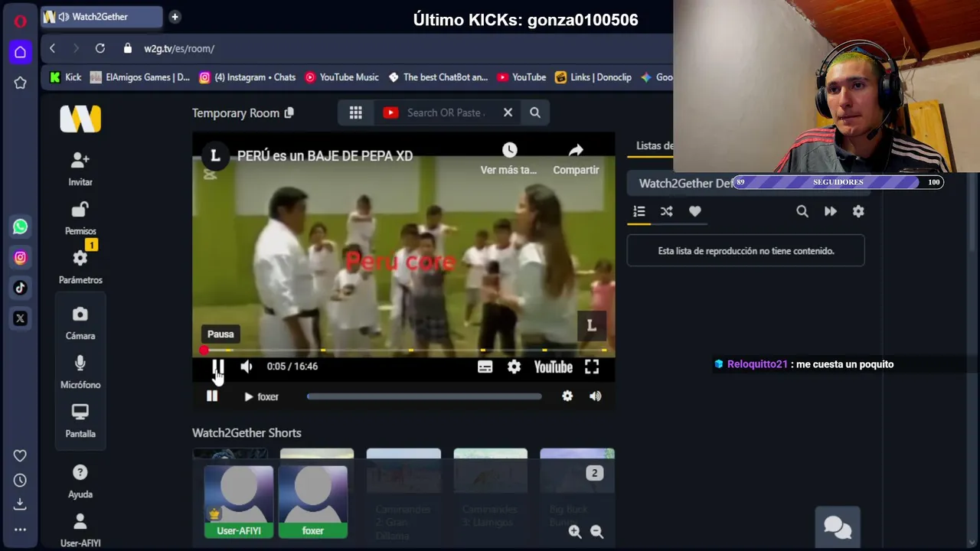Toggle YouTube subtitles button
This screenshot has width=980, height=551.
pos(485,367)
